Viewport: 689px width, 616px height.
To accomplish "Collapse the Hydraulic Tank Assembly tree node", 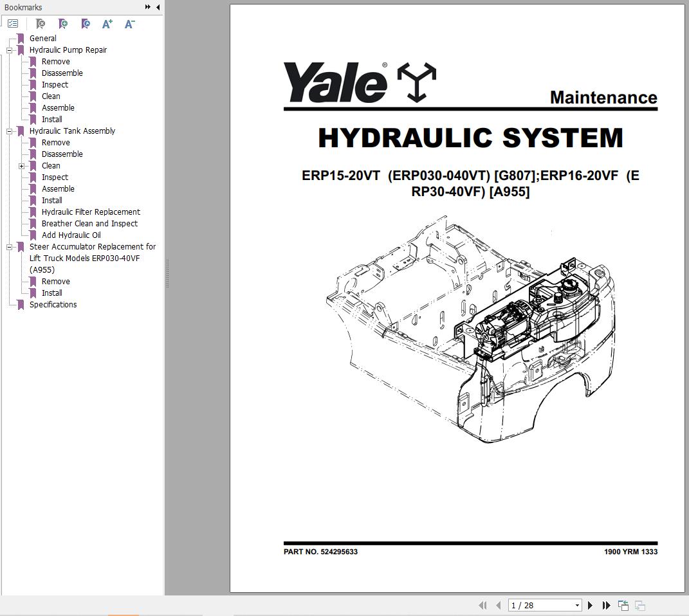I will coord(9,131).
